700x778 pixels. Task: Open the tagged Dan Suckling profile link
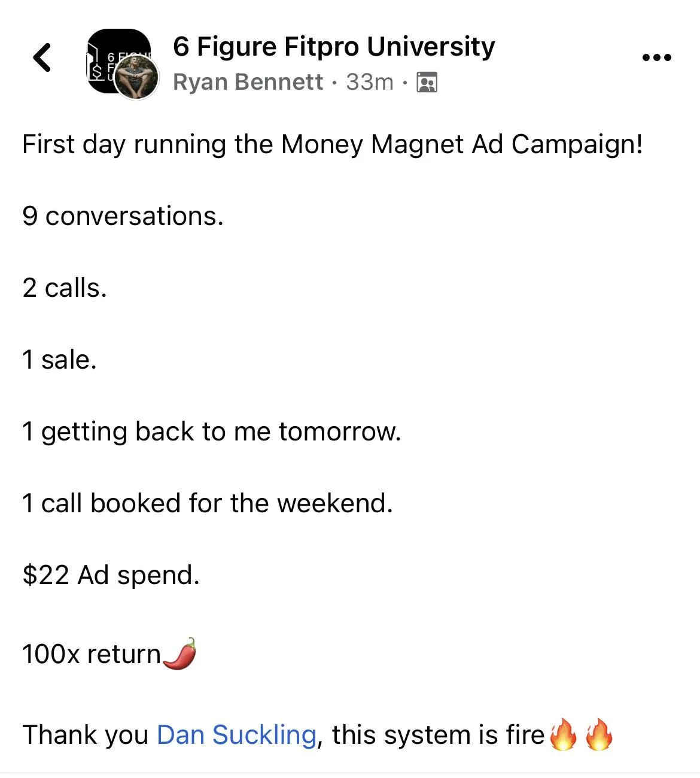(236, 735)
